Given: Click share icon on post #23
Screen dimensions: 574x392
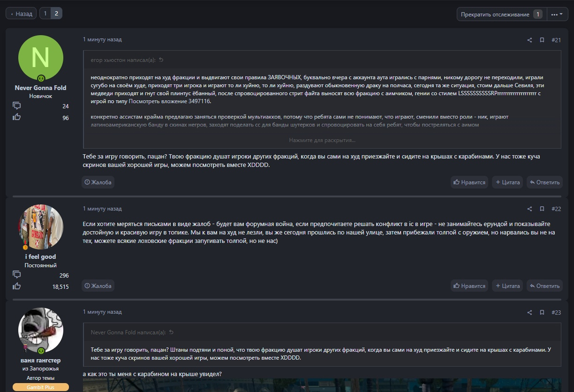Looking at the screenshot, I should pyautogui.click(x=529, y=313).
